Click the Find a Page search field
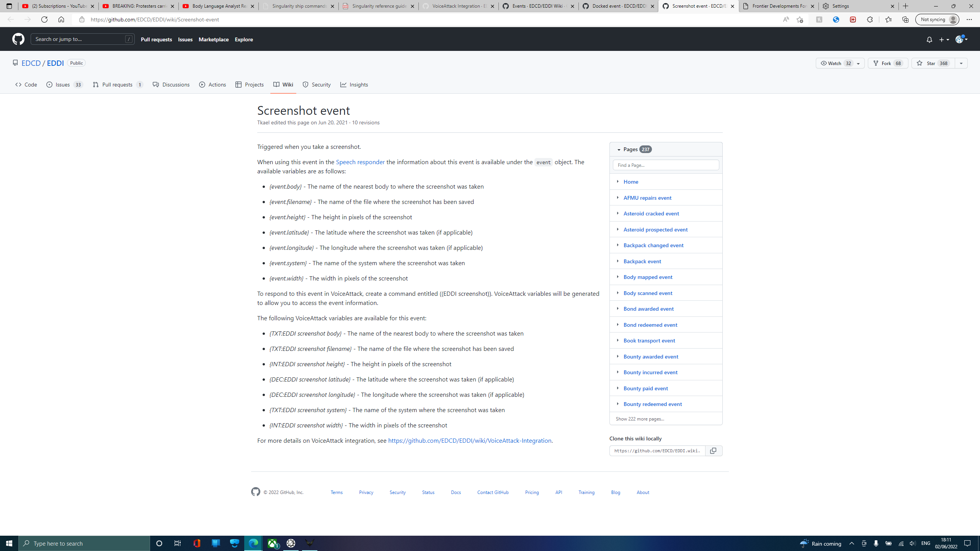 [x=666, y=165]
